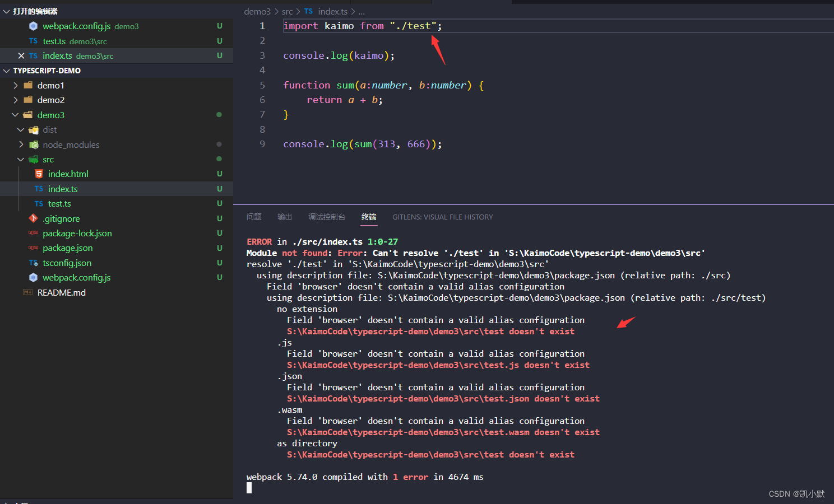Click the dist folder icon

pyautogui.click(x=34, y=130)
